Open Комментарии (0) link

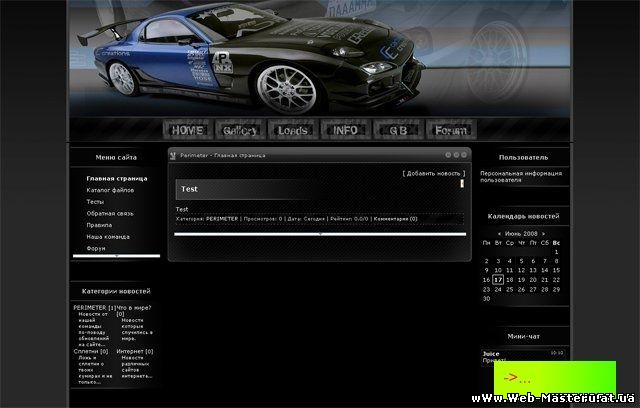396,219
